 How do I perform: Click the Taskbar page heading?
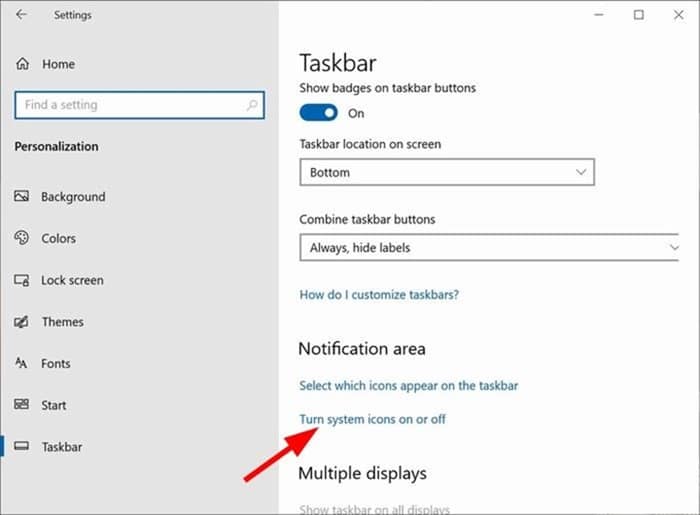338,63
